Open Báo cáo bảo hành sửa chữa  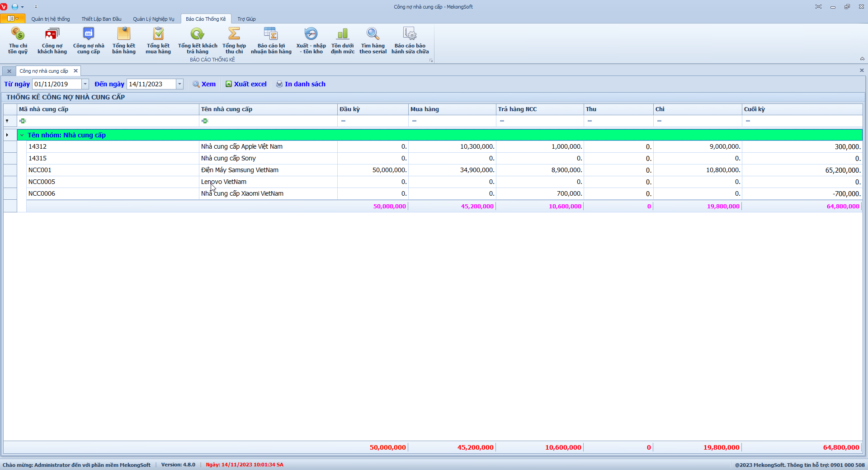410,41
